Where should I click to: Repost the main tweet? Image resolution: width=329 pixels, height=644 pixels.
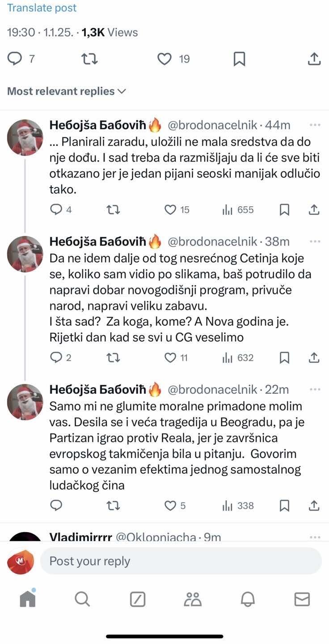pos(89,58)
